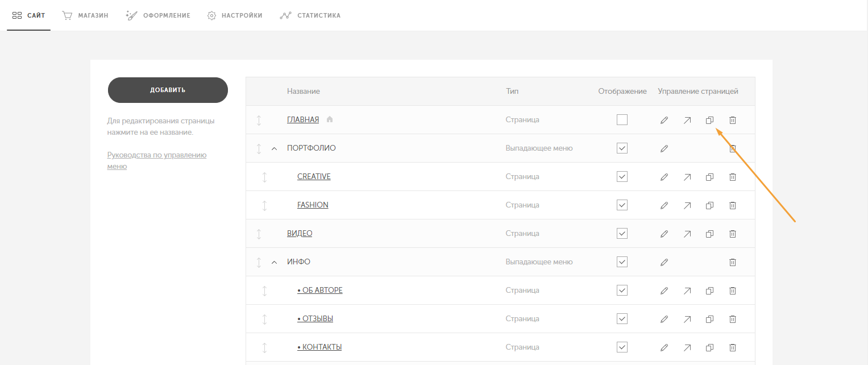Delete the ГЛАВНАЯ page with trash icon

(x=733, y=120)
